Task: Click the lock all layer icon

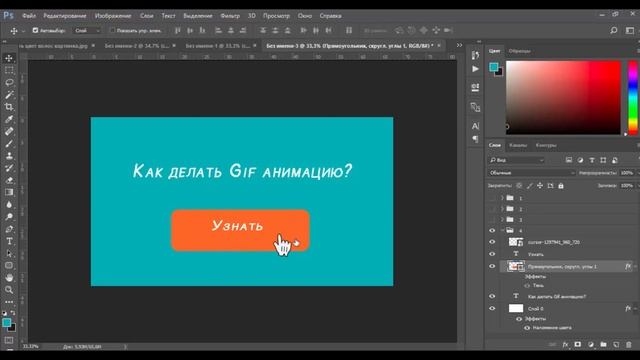Action: pyautogui.click(x=561, y=186)
